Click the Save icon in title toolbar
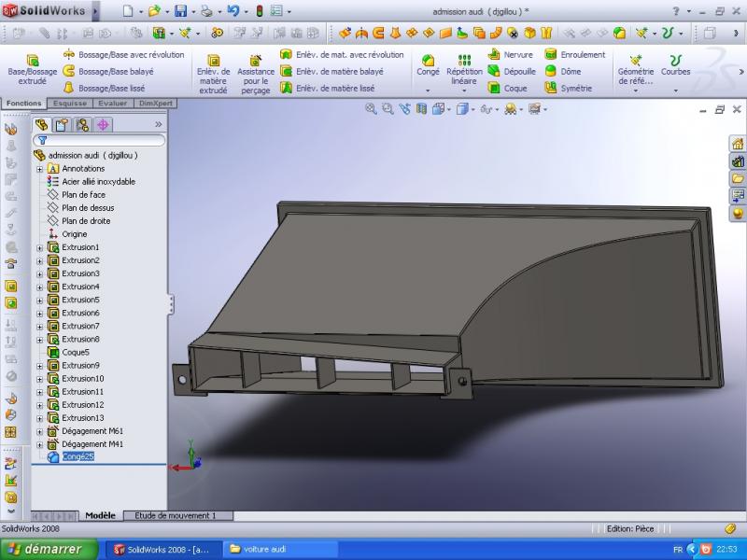 [x=180, y=11]
